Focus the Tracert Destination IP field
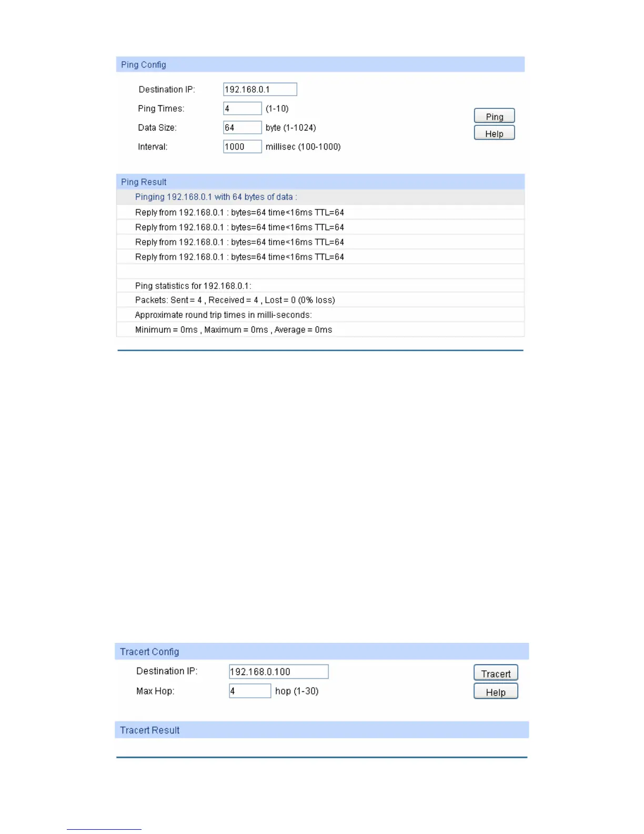The width and height of the screenshot is (644, 834). (x=279, y=672)
